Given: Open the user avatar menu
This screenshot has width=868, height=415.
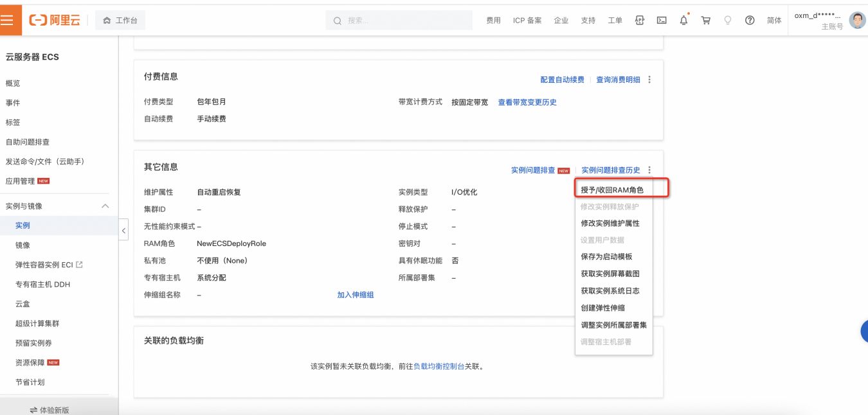Looking at the screenshot, I should [x=857, y=21].
